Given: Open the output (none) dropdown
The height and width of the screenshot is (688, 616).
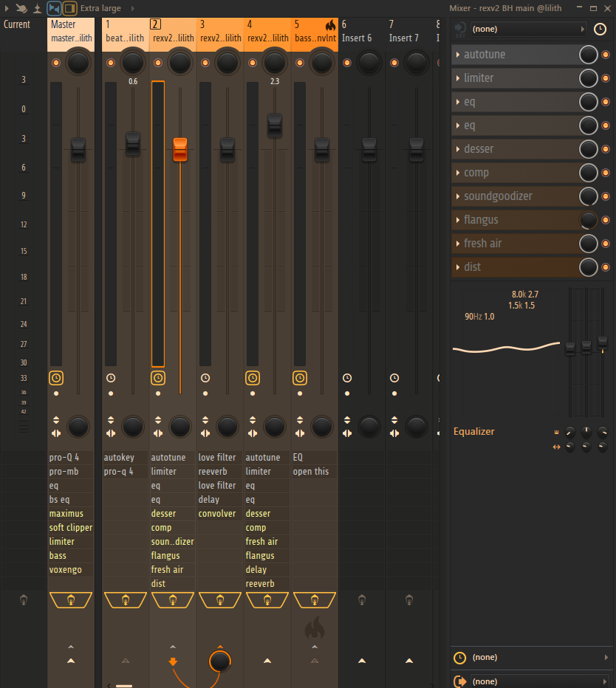Looking at the screenshot, I should pyautogui.click(x=540, y=681).
